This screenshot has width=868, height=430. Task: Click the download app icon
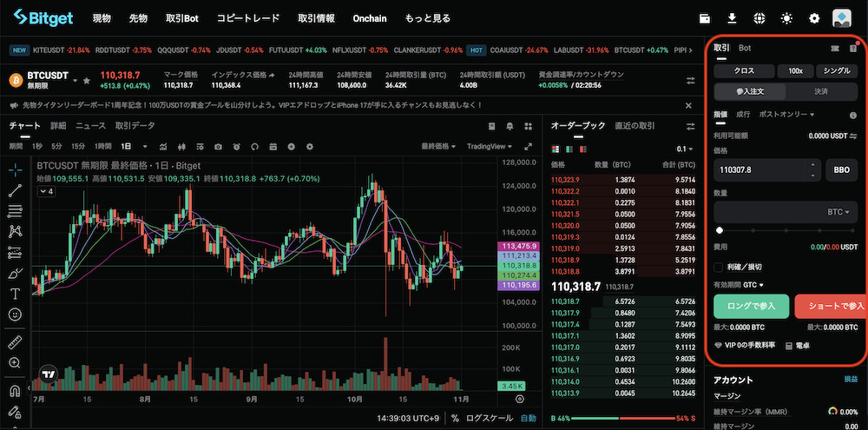(x=732, y=18)
